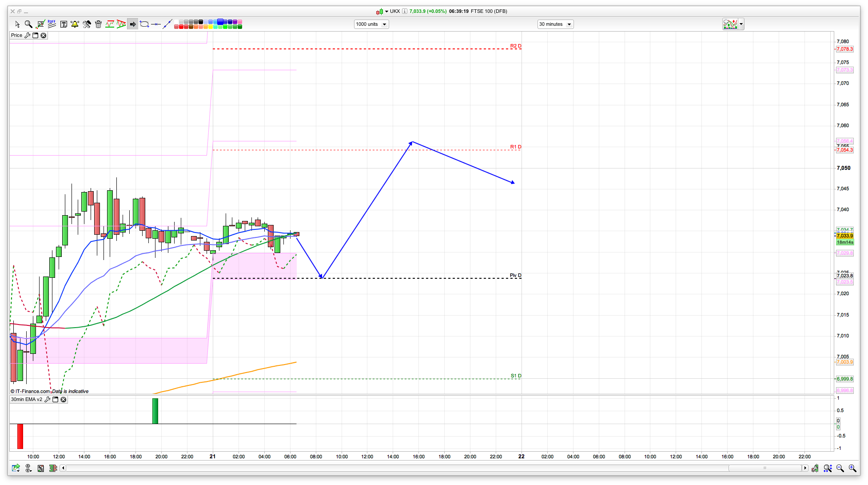Select the Raff regression channel tool
Viewport: 868px width, 485px height.
point(52,24)
